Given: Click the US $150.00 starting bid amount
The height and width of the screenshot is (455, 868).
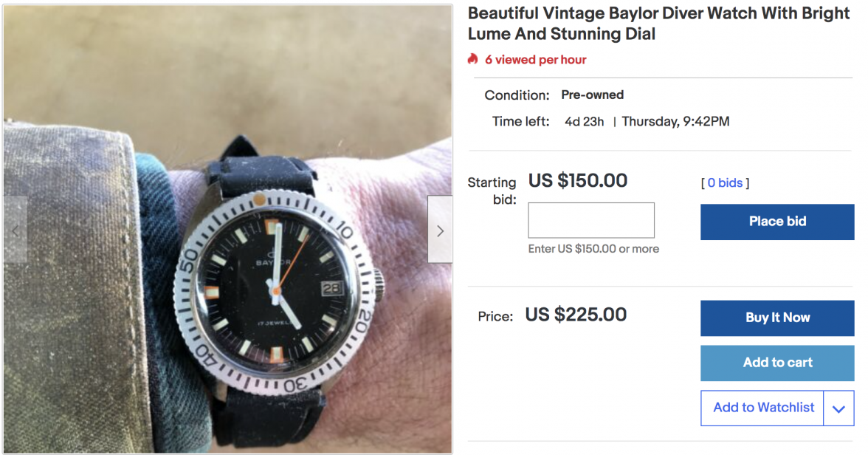Looking at the screenshot, I should point(578,181).
